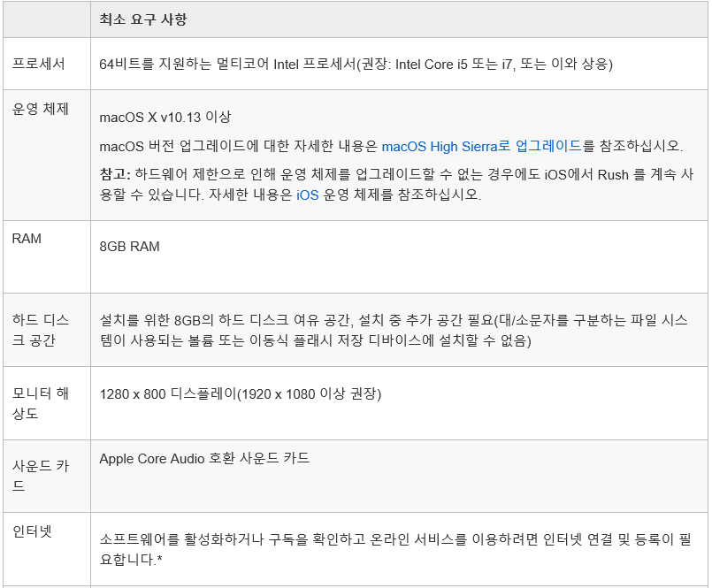Click the 모니터 해상도 row label
The height and width of the screenshot is (588, 712).
(x=41, y=403)
